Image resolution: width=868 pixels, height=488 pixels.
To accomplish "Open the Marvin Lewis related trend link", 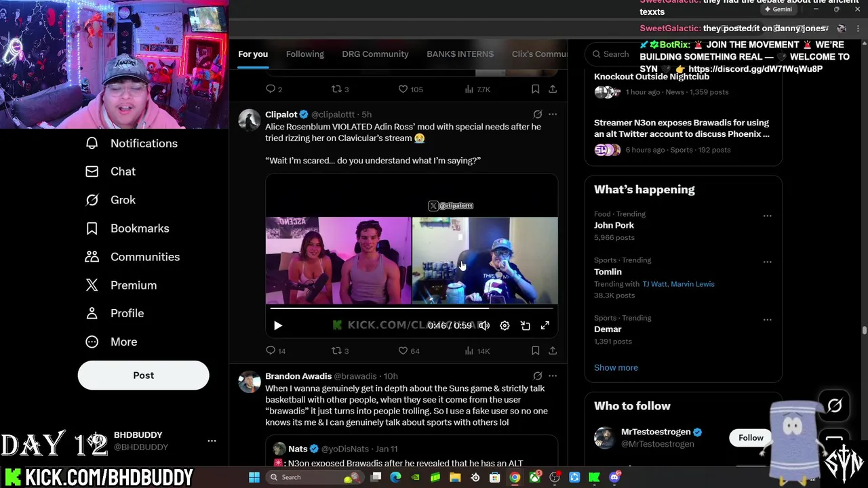I will [692, 284].
